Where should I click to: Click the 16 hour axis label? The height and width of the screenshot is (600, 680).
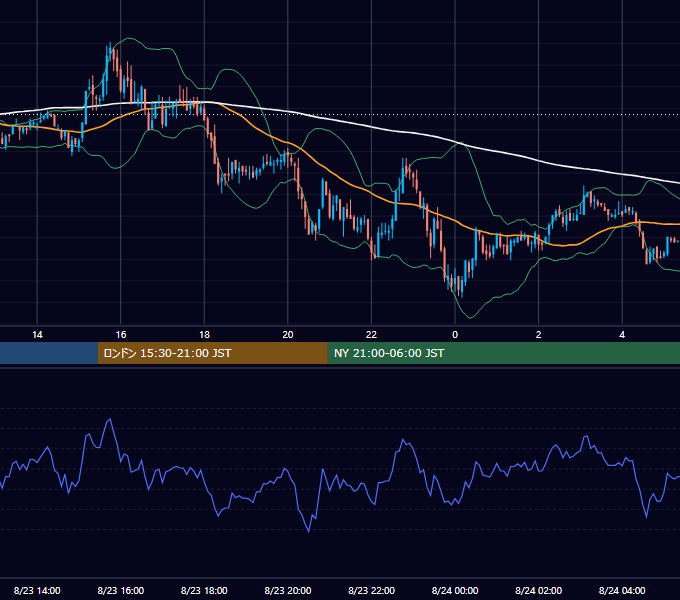pyautogui.click(x=121, y=335)
